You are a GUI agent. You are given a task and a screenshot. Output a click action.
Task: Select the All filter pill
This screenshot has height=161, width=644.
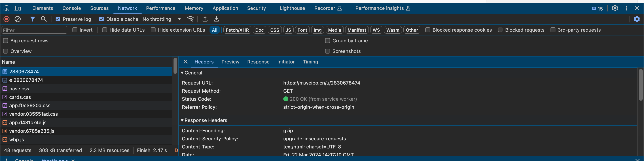click(x=214, y=30)
